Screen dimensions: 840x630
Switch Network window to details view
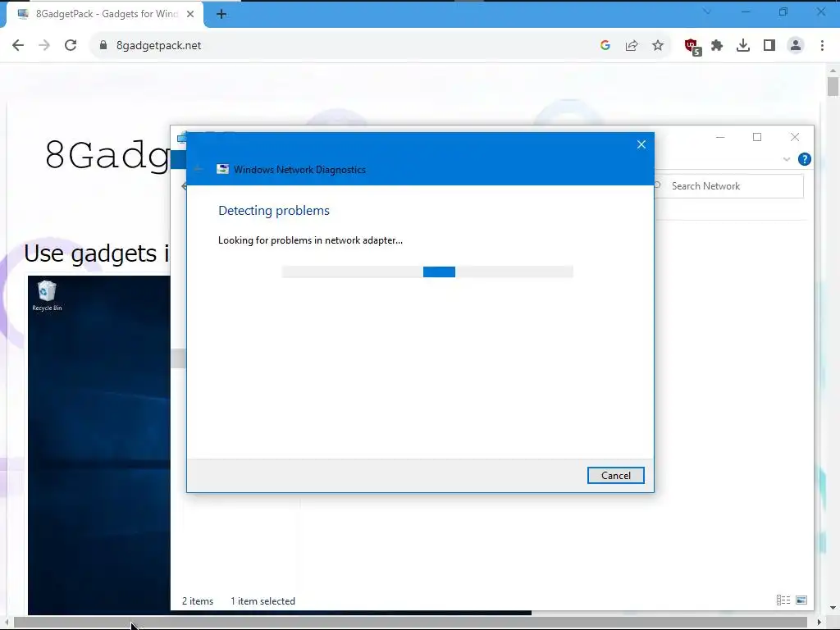pos(783,600)
